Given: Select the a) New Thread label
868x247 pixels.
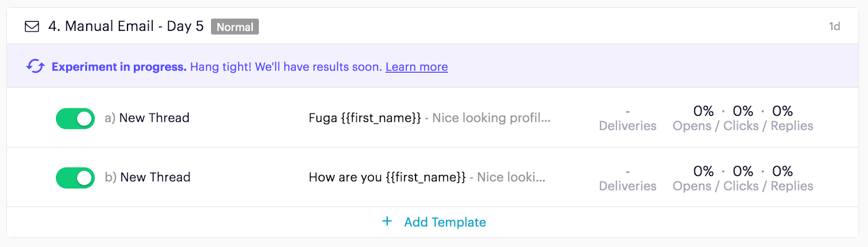Looking at the screenshot, I should coord(147,118).
